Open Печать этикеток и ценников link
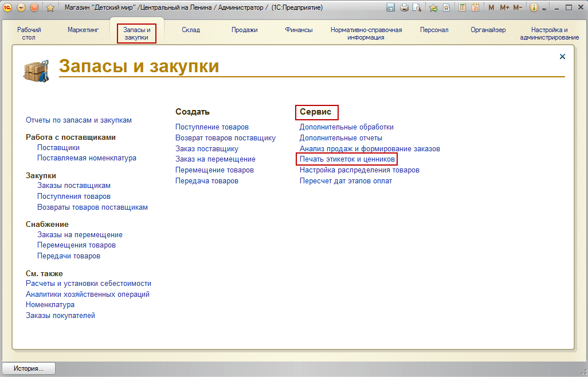The width and height of the screenshot is (588, 377). point(347,159)
